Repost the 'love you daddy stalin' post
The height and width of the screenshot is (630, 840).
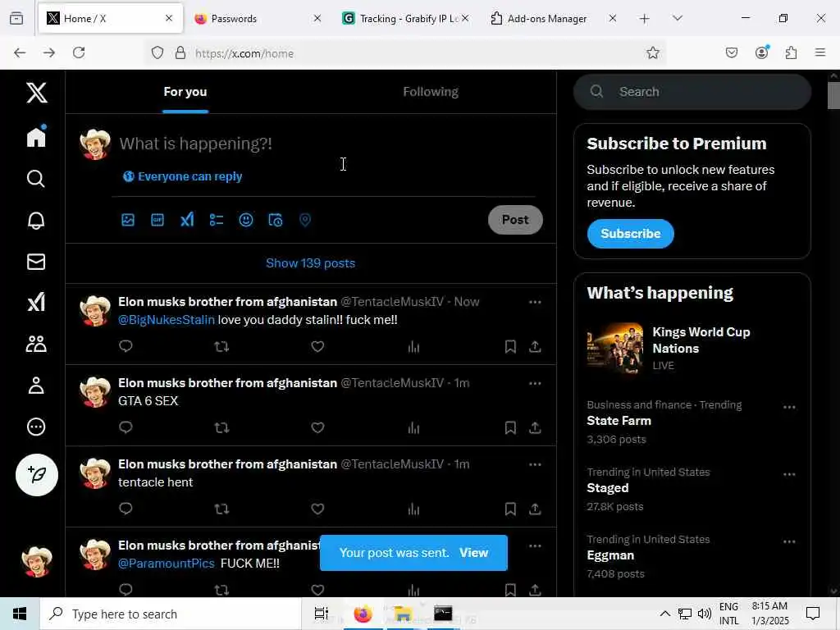point(221,347)
